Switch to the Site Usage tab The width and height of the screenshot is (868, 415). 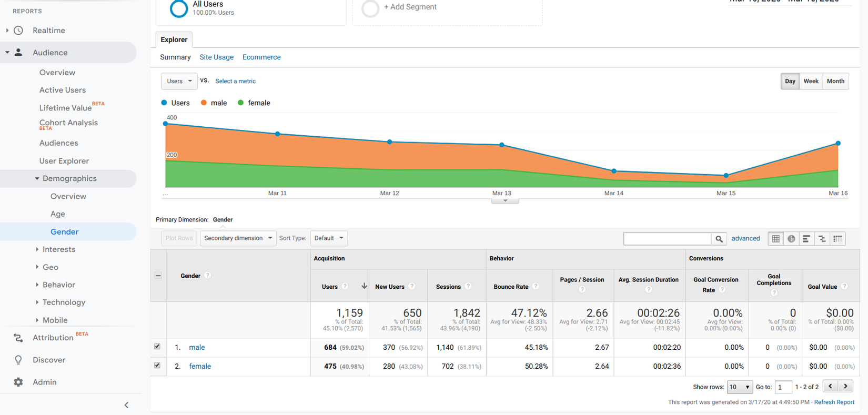(x=216, y=57)
